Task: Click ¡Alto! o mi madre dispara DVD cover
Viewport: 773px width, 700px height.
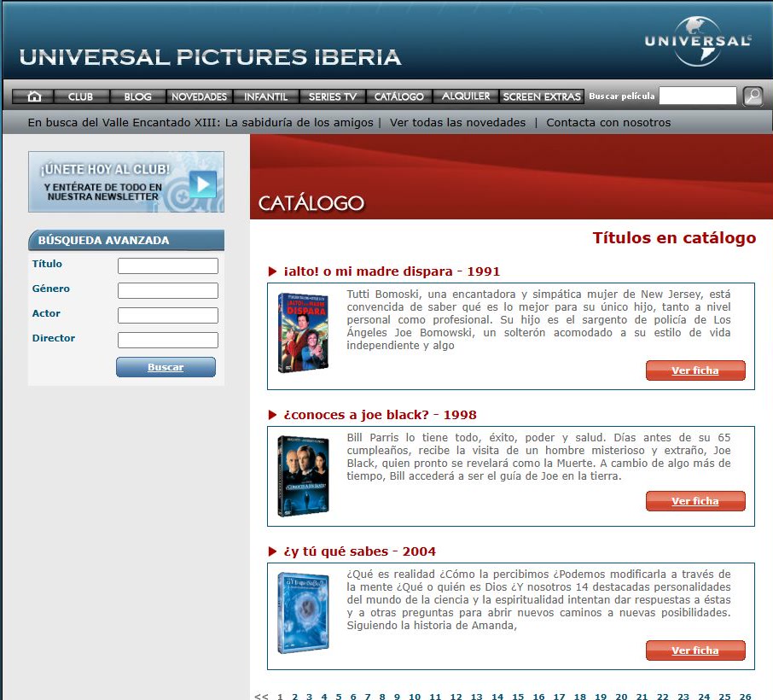Action: coord(303,332)
